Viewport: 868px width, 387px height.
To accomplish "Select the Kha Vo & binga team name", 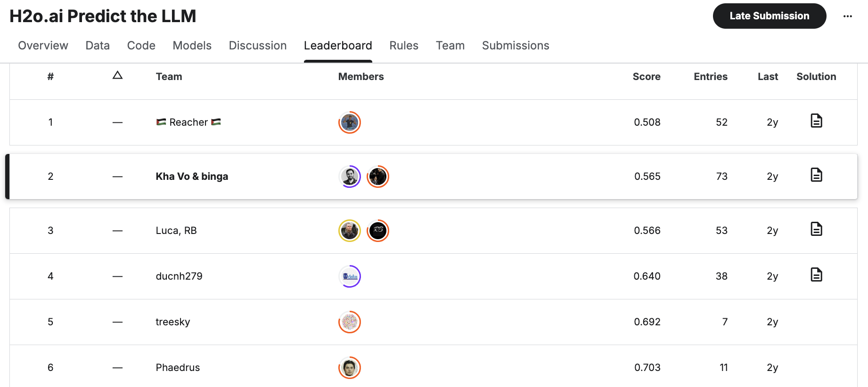I will (192, 177).
